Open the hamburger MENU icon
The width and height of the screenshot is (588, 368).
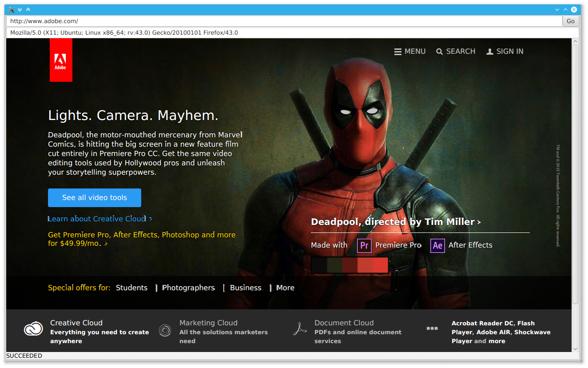[x=397, y=52]
